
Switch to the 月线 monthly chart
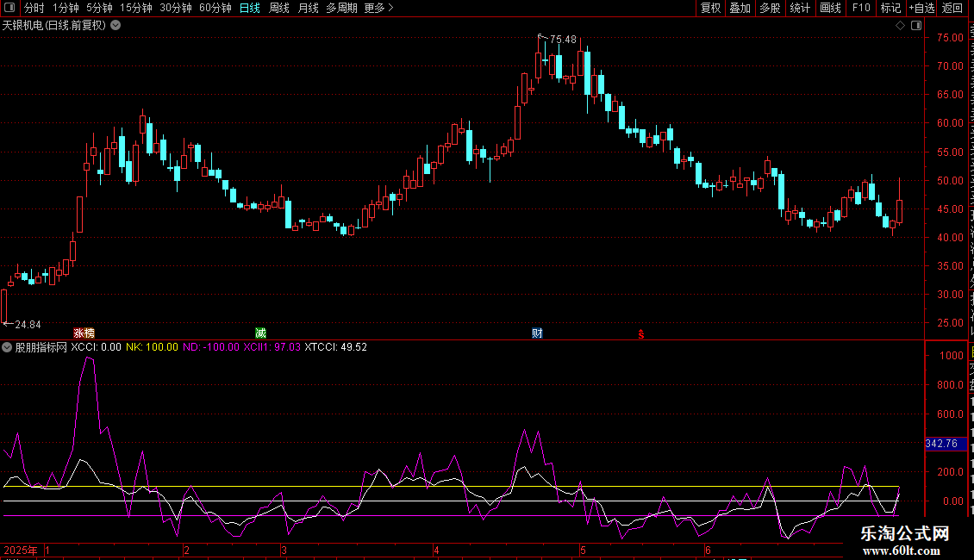point(308,8)
